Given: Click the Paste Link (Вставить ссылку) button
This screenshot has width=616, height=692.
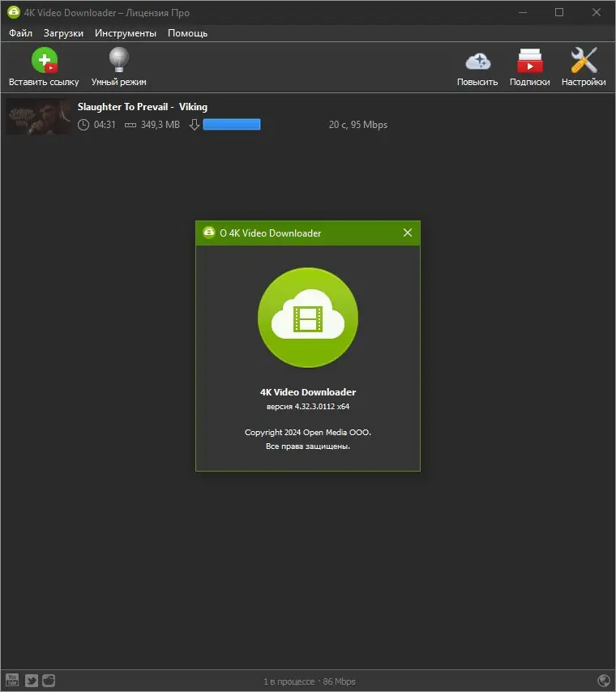Looking at the screenshot, I should tap(44, 66).
